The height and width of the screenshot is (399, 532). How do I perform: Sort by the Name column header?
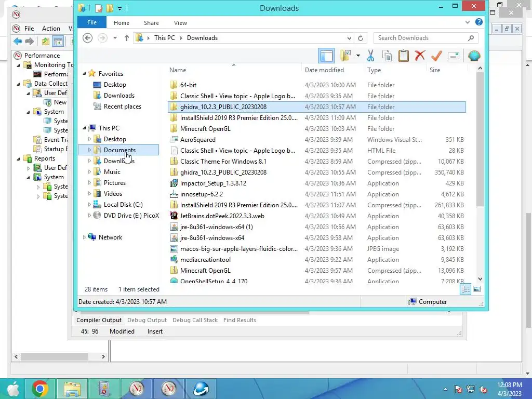pyautogui.click(x=178, y=70)
